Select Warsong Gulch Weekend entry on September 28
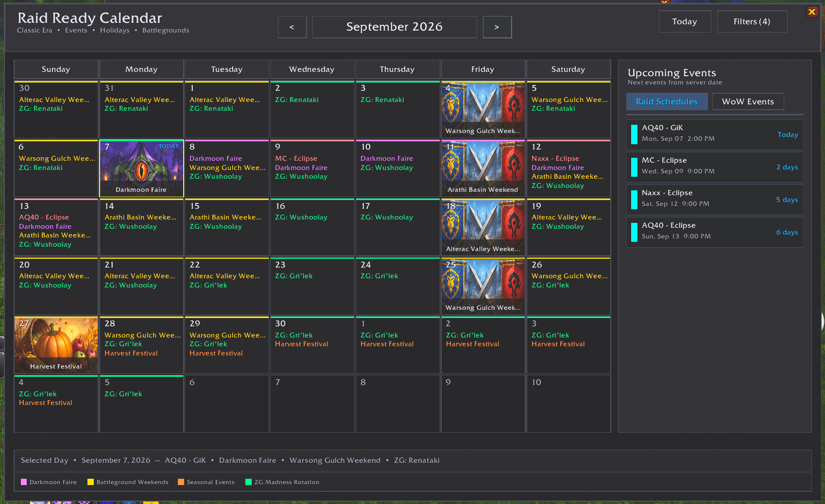825x504 pixels. pos(142,336)
